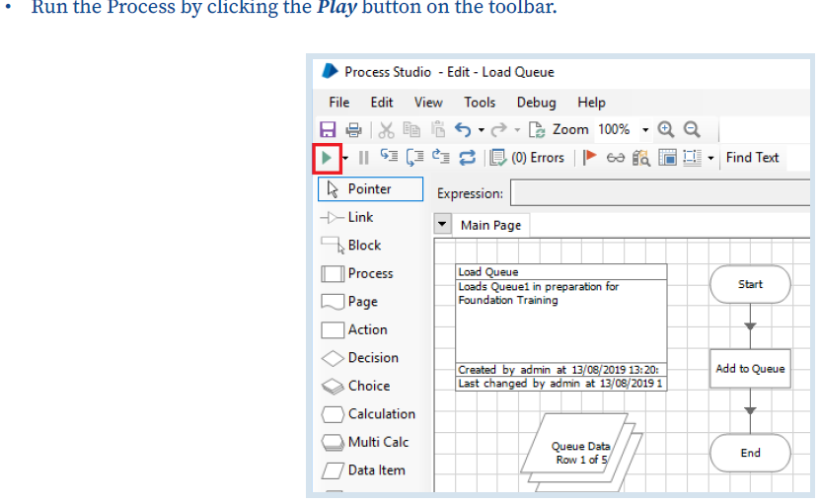Open the File menu
The width and height of the screenshot is (820, 504).
[x=338, y=103]
